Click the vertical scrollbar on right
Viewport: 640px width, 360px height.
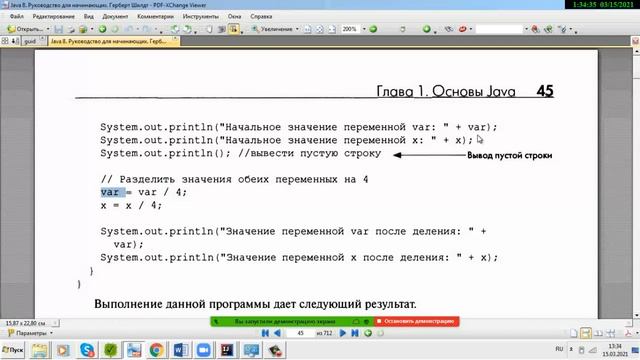(636, 182)
